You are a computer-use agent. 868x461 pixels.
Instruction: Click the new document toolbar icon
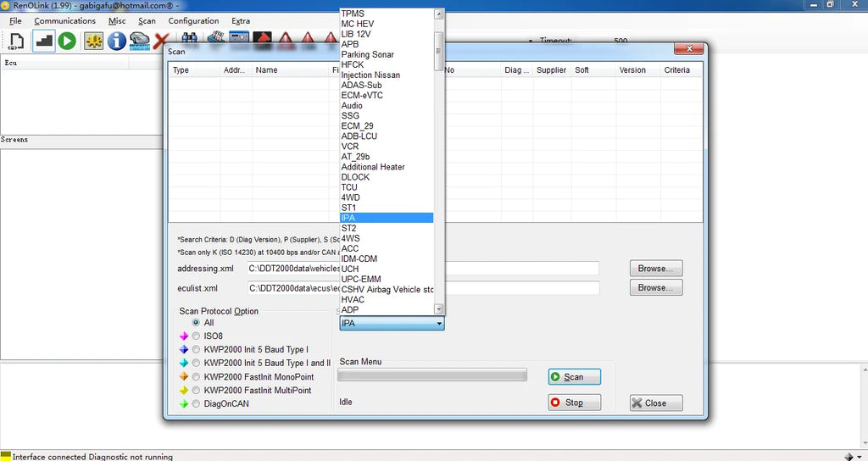pyautogui.click(x=16, y=42)
